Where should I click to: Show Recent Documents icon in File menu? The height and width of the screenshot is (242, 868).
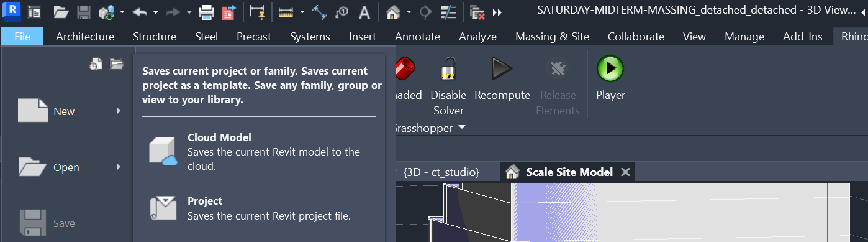[96, 63]
